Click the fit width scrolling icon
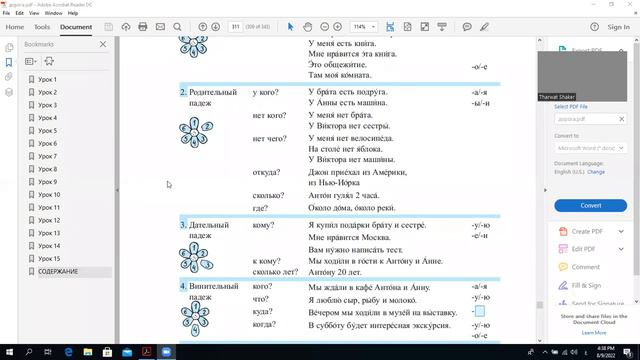This screenshot has height=360, width=640. [x=390, y=27]
